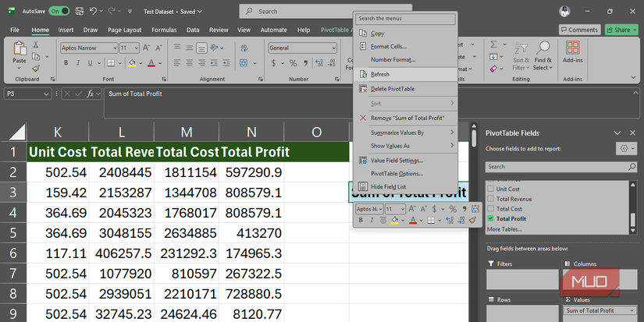Check the Unit Cost field checkbox
644x322 pixels.
[490, 189]
